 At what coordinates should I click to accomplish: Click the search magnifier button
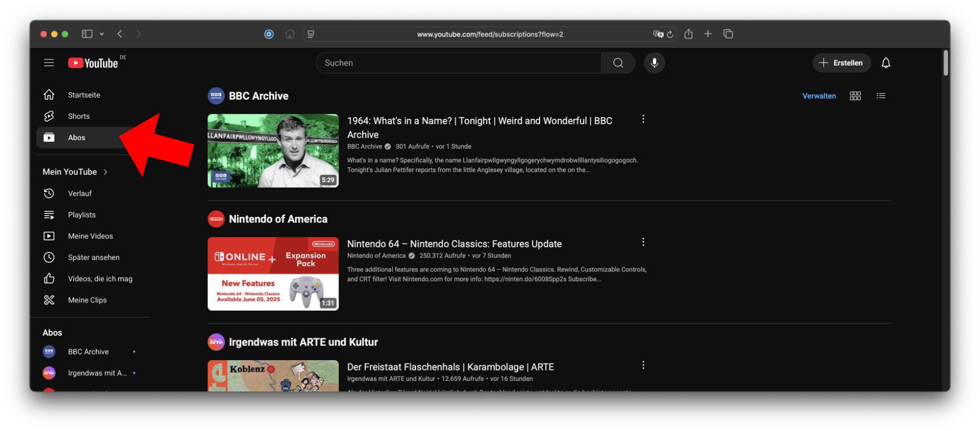pos(618,63)
